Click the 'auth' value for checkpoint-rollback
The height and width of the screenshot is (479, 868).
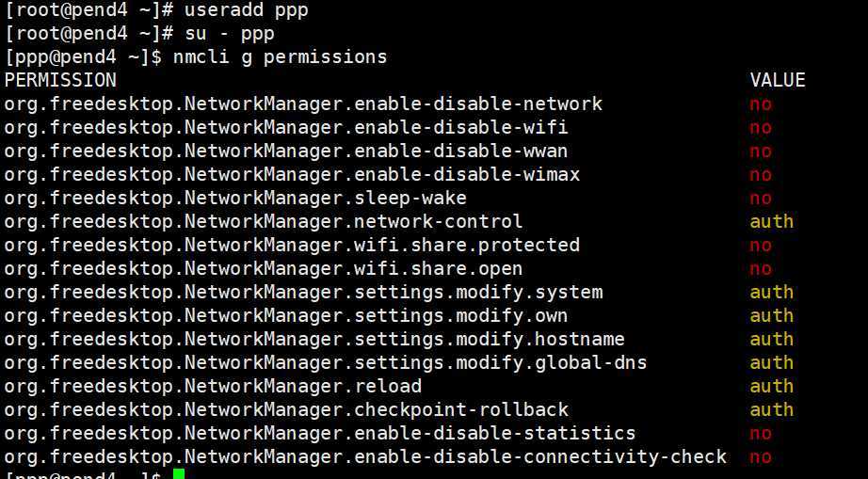(x=772, y=409)
